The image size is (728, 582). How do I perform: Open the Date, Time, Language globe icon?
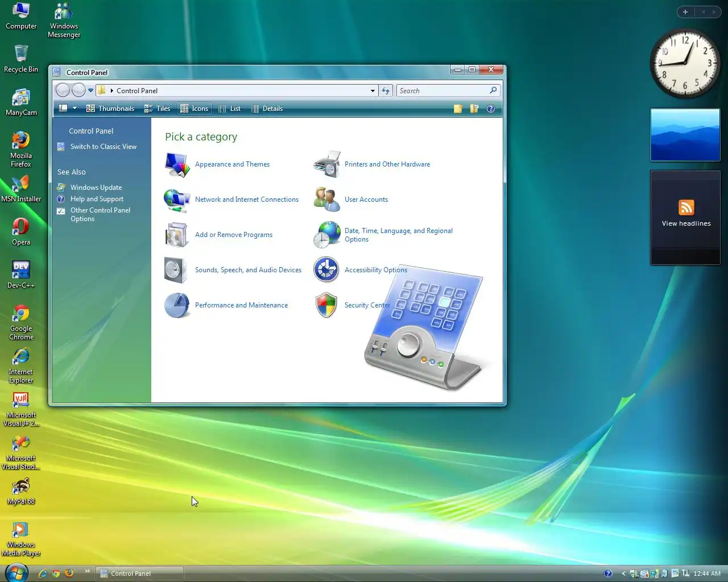(x=327, y=235)
